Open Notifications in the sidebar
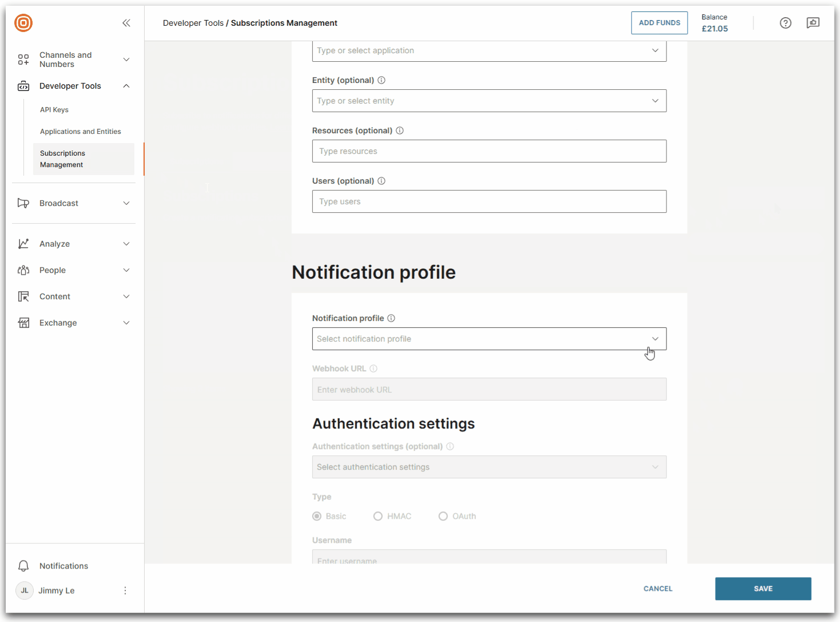This screenshot has height=622, width=840. pyautogui.click(x=63, y=566)
